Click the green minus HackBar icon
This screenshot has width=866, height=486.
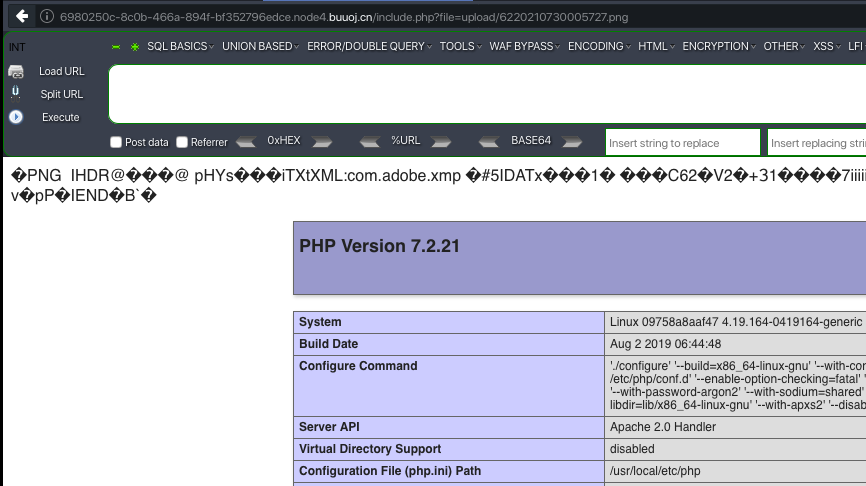[116, 47]
